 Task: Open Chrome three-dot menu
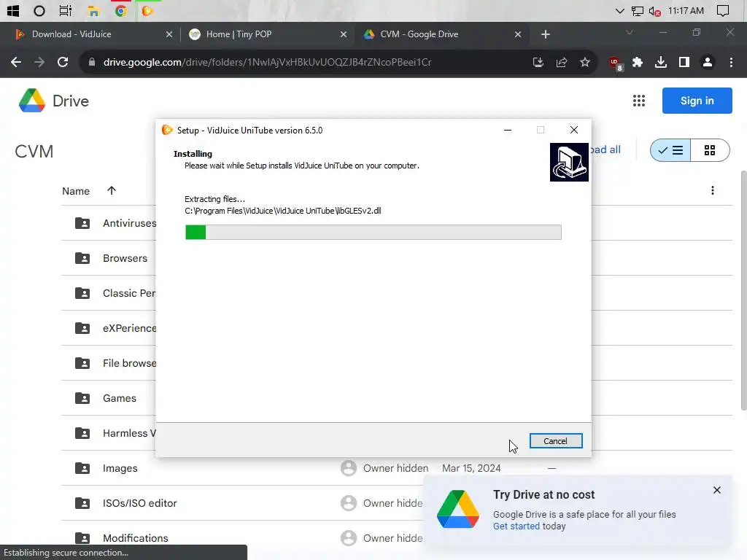pyautogui.click(x=731, y=62)
